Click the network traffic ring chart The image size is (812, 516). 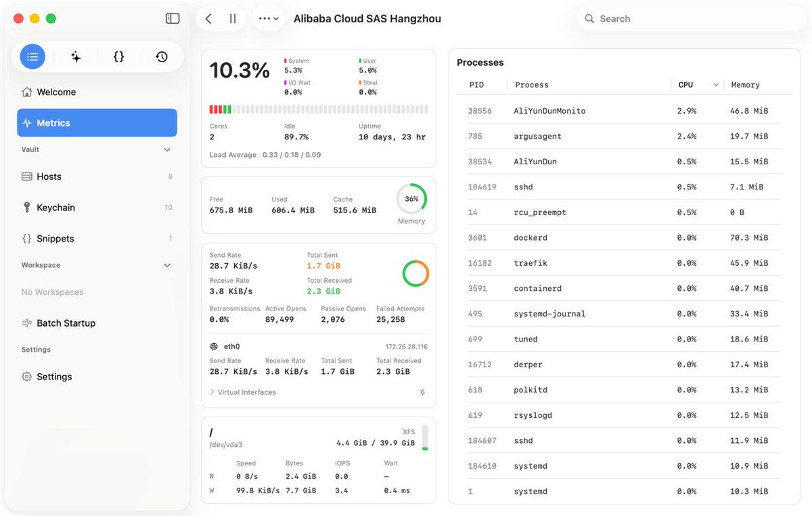[x=415, y=273]
